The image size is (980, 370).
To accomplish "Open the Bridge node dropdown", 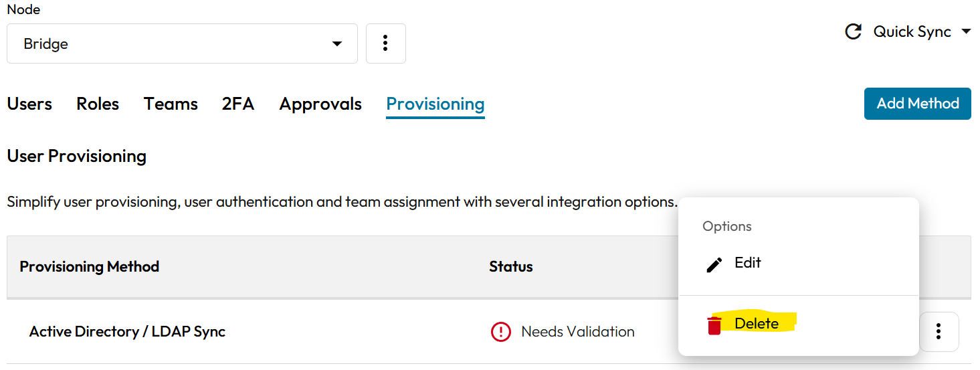I will pyautogui.click(x=182, y=43).
